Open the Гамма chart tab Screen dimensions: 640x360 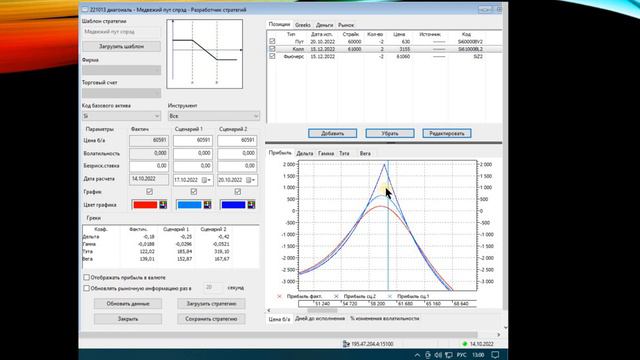326,153
